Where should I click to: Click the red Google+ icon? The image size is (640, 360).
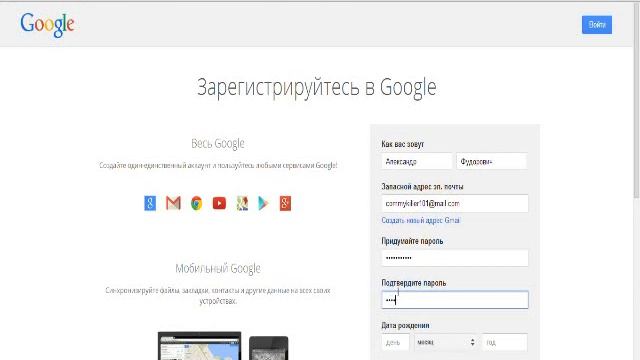click(x=285, y=203)
